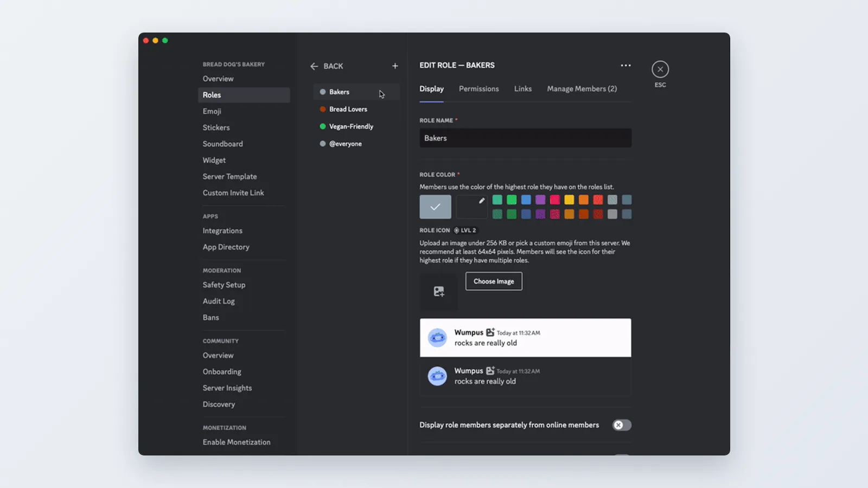Click the Wumpus avatar in dark preview

pos(437,376)
